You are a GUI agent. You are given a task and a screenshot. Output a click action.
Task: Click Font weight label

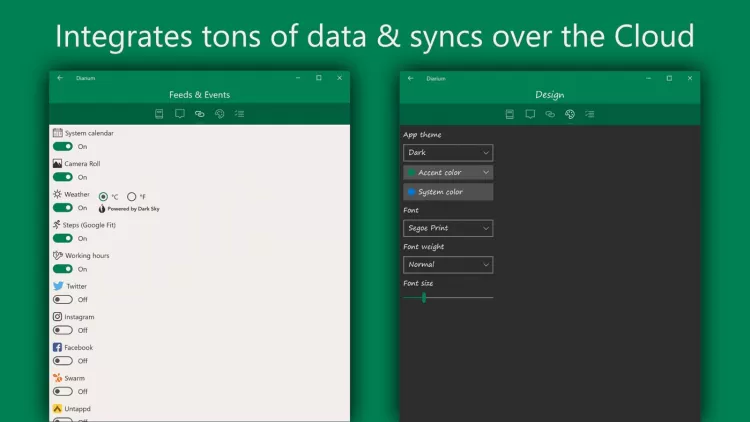(x=423, y=247)
